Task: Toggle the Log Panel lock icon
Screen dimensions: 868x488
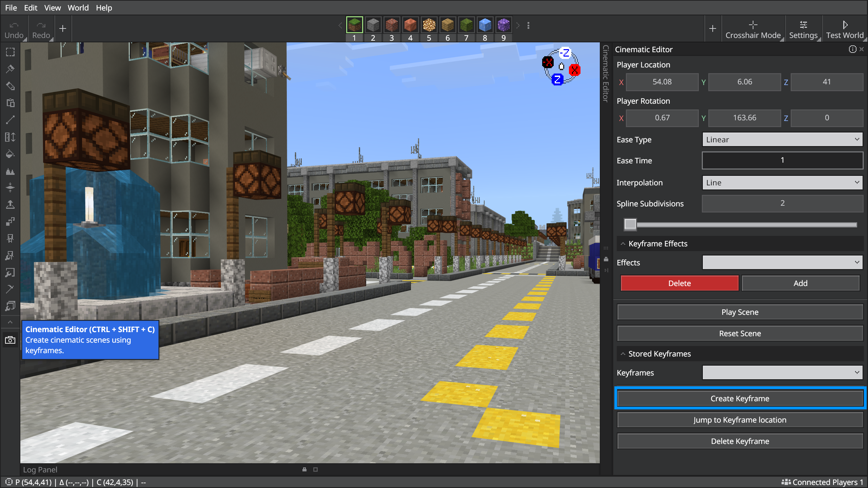Action: [x=304, y=469]
